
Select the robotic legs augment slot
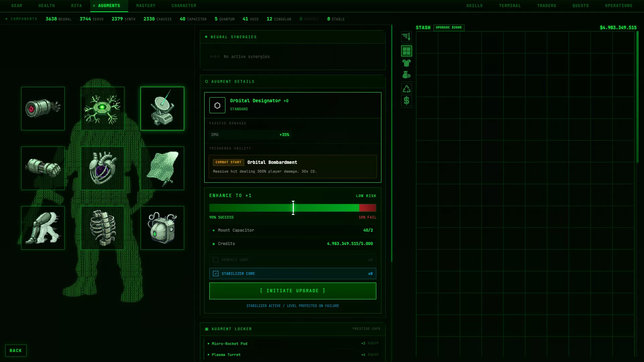43,228
